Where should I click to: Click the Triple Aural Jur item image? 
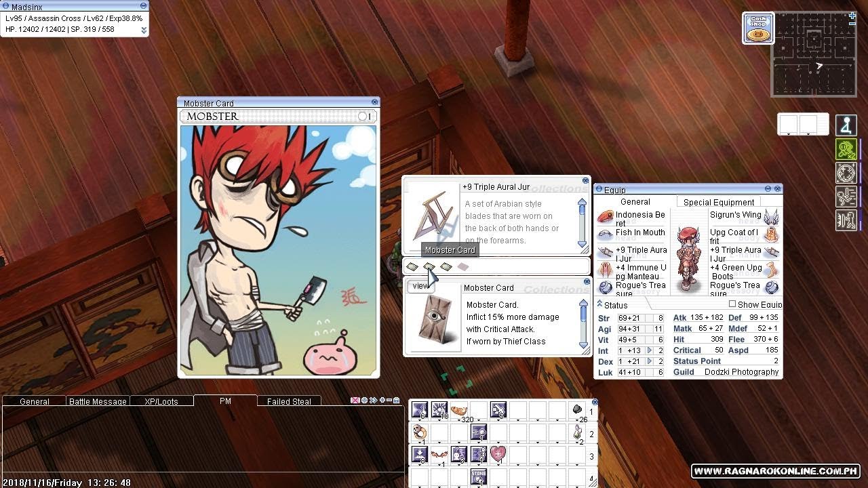tap(435, 216)
